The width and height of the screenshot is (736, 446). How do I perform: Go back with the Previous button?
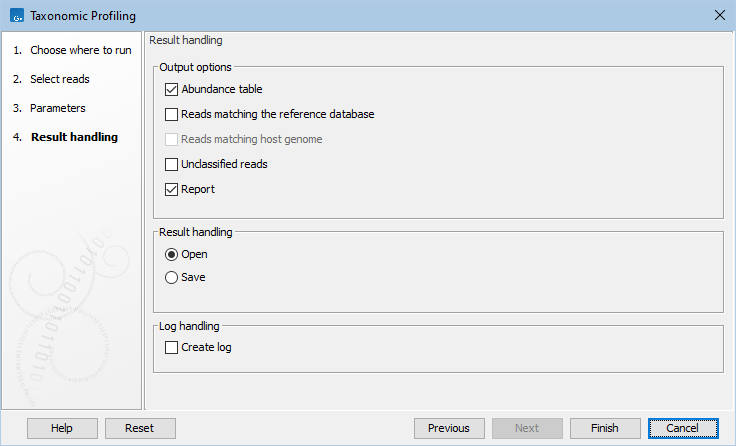[449, 428]
